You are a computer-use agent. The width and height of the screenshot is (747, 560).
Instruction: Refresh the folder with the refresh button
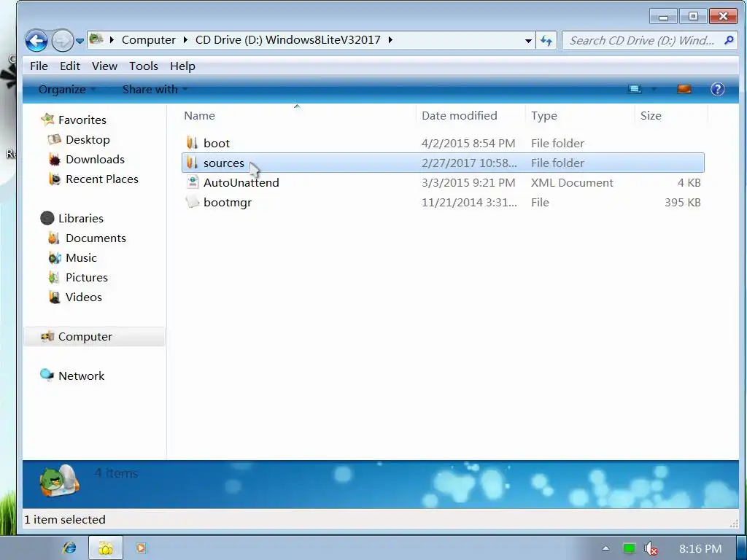coord(546,41)
